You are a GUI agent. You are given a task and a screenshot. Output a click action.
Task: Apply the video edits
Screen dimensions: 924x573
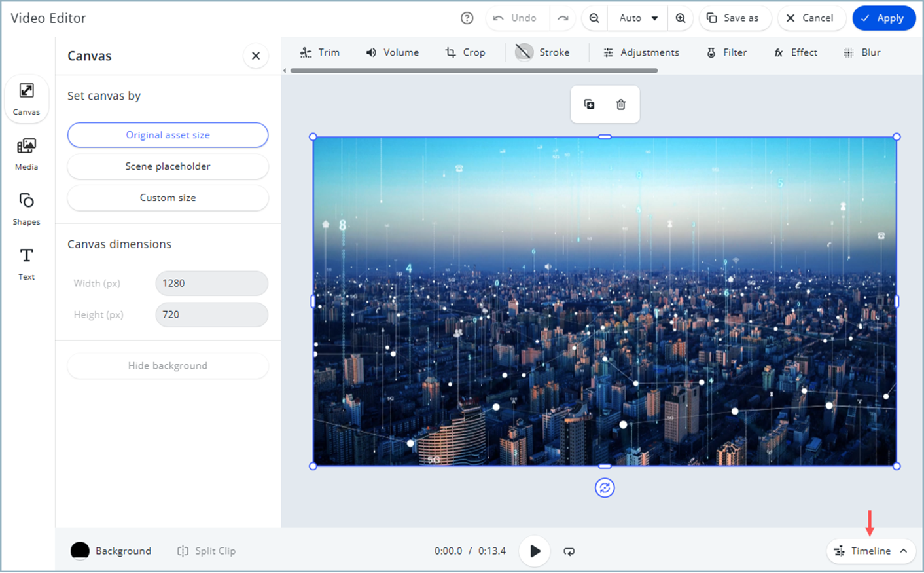point(884,18)
